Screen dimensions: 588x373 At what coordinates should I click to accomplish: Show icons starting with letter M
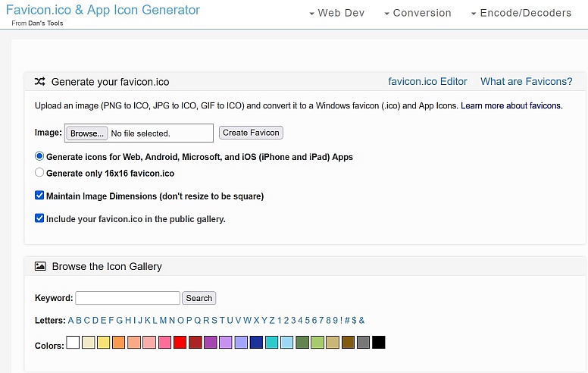pyautogui.click(x=163, y=321)
